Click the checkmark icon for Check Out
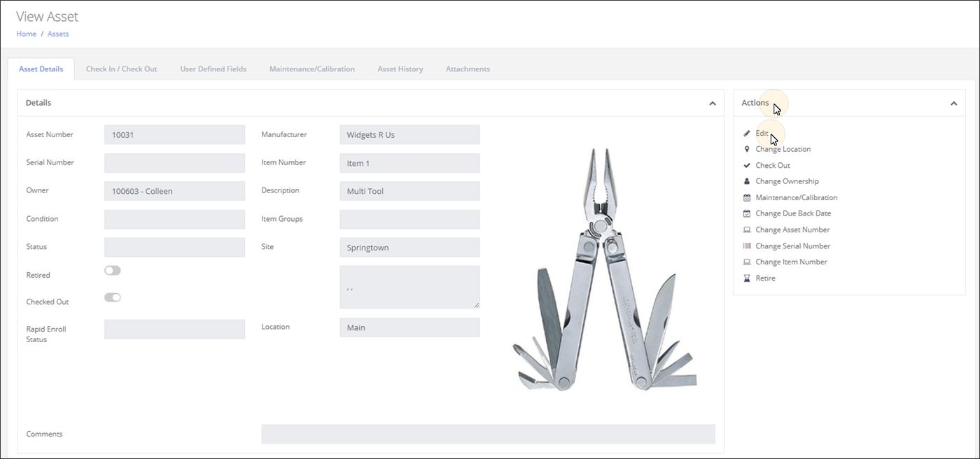Viewport: 980px width, 459px height. tap(747, 165)
